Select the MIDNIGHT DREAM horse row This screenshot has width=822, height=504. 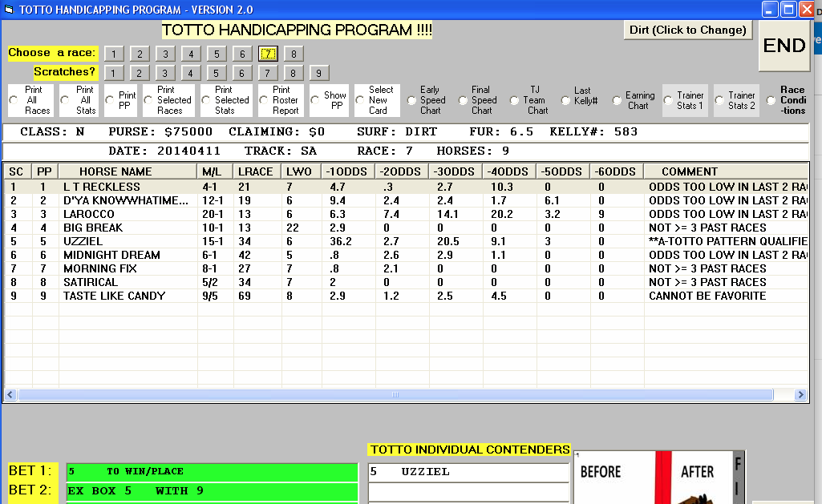tap(407, 255)
